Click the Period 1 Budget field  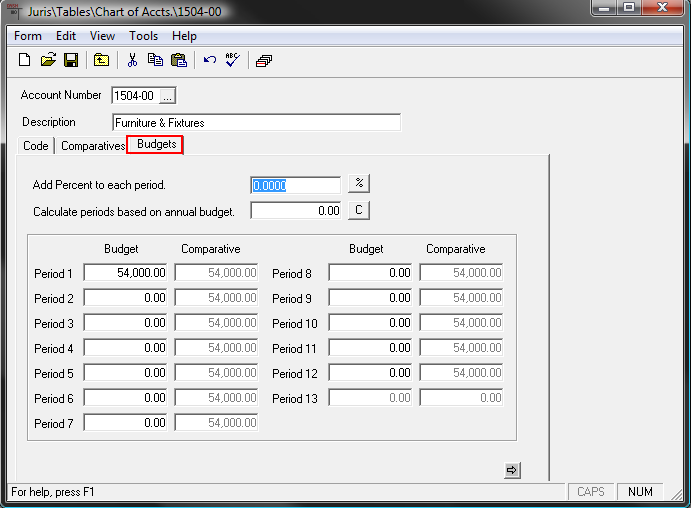pyautogui.click(x=126, y=273)
